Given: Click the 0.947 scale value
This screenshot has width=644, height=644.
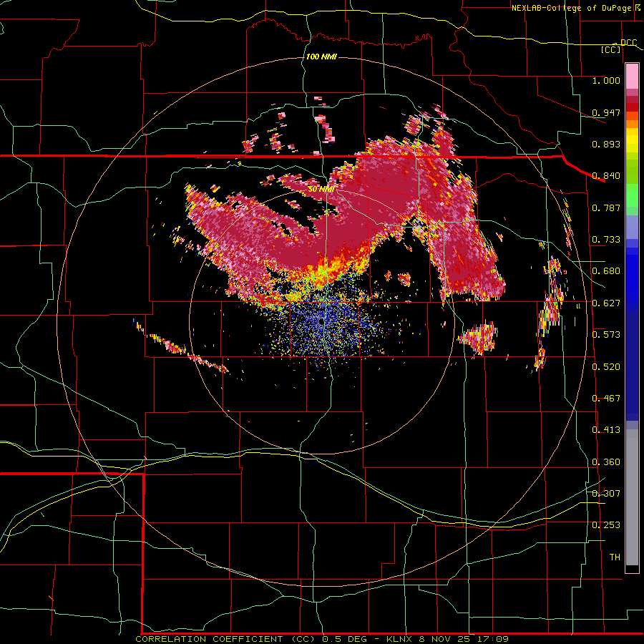Looking at the screenshot, I should 606,112.
